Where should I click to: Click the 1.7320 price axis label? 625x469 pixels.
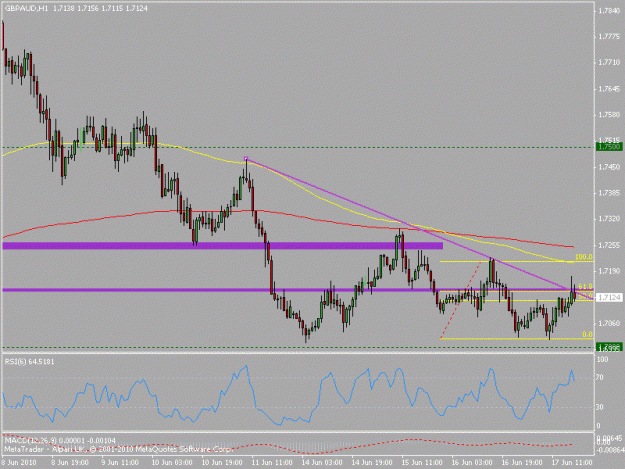click(x=609, y=219)
